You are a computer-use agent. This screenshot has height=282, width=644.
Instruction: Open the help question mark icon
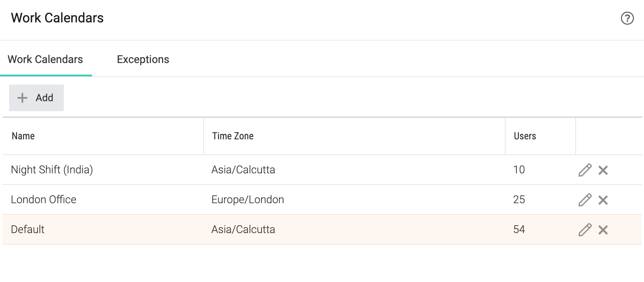627,18
